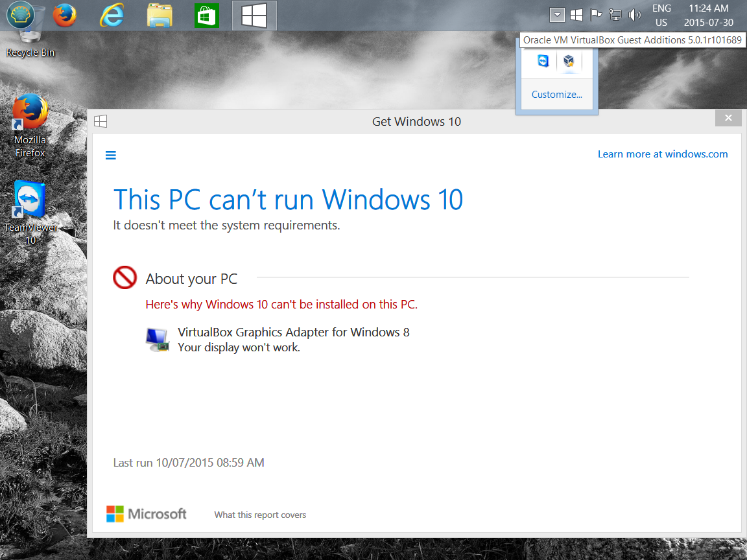Viewport: 747px width, 560px height.
Task: Open the Action Center flag icon
Action: [x=595, y=15]
